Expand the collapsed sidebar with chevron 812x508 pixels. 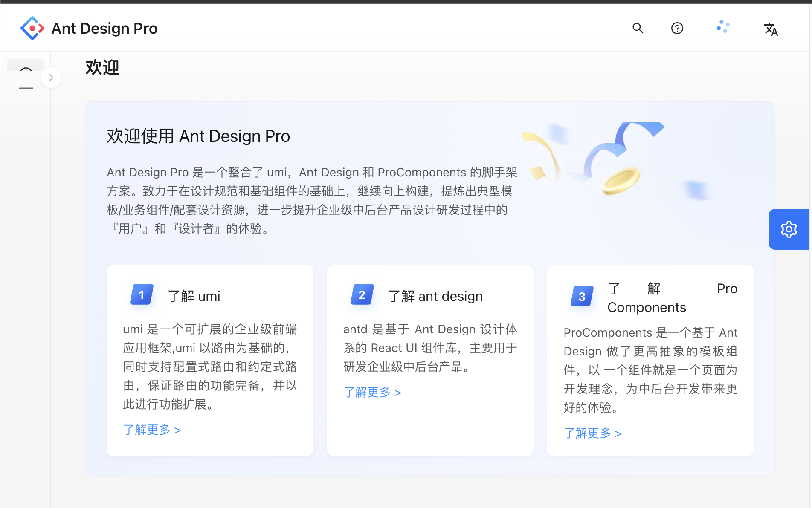(51, 78)
